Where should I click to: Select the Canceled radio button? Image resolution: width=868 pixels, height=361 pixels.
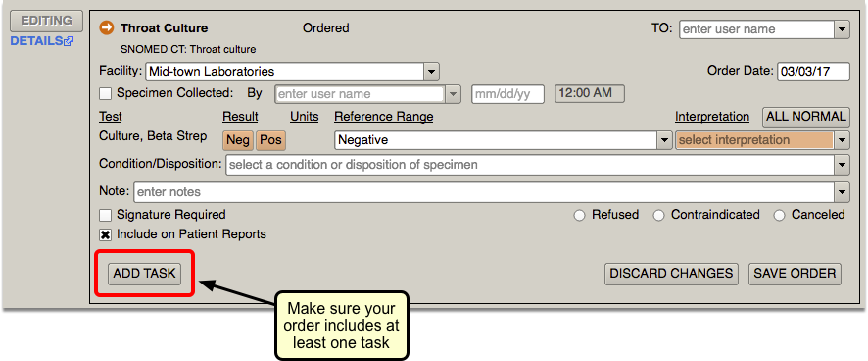click(x=779, y=215)
